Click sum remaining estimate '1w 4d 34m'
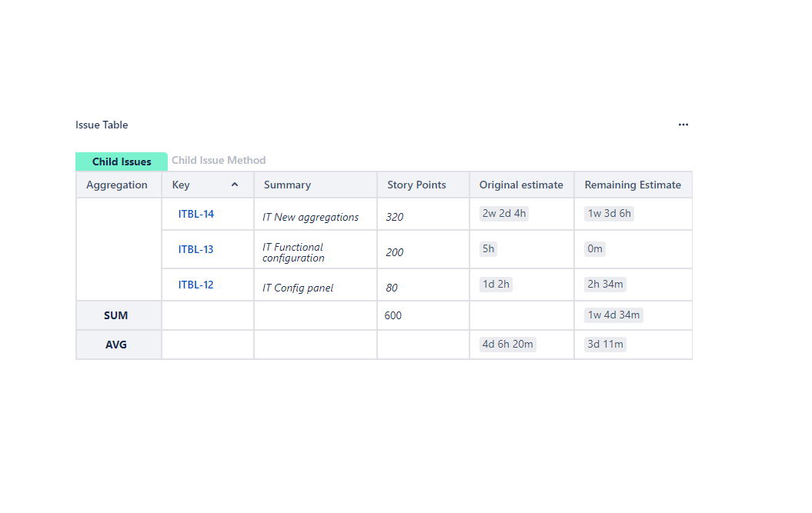812x513 pixels. pos(613,315)
